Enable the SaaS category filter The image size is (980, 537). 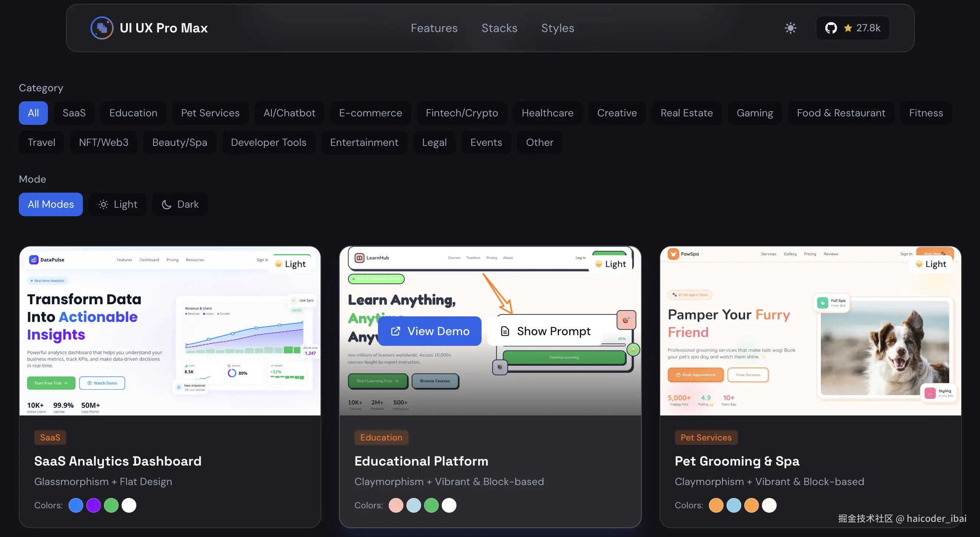(74, 113)
